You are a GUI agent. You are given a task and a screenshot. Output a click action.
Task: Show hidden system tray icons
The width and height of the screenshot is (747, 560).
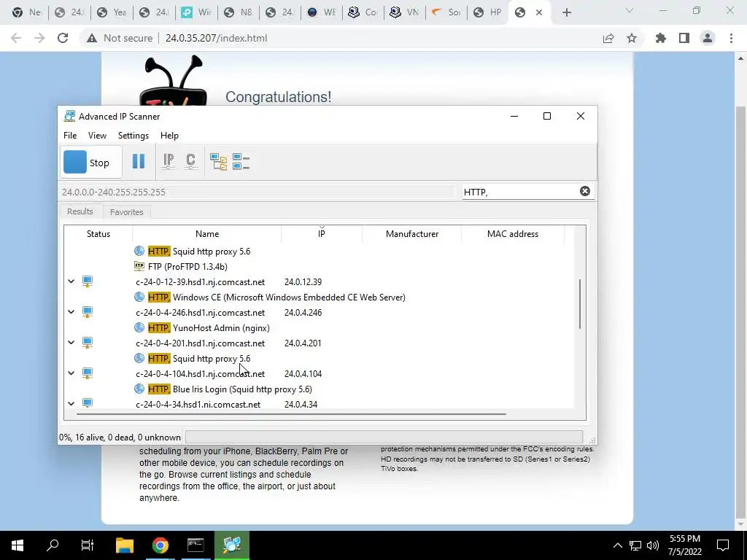(617, 545)
